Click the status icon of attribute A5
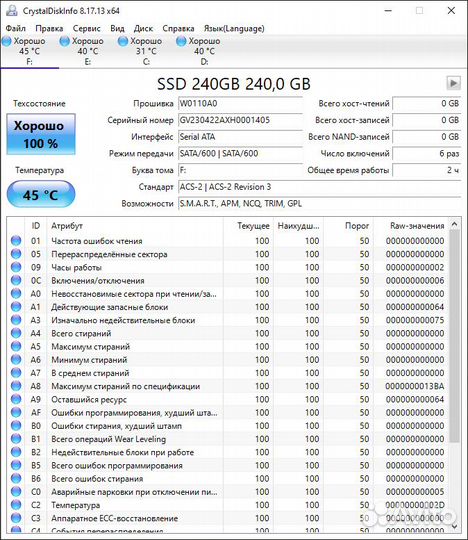The height and width of the screenshot is (540, 468). click(16, 346)
